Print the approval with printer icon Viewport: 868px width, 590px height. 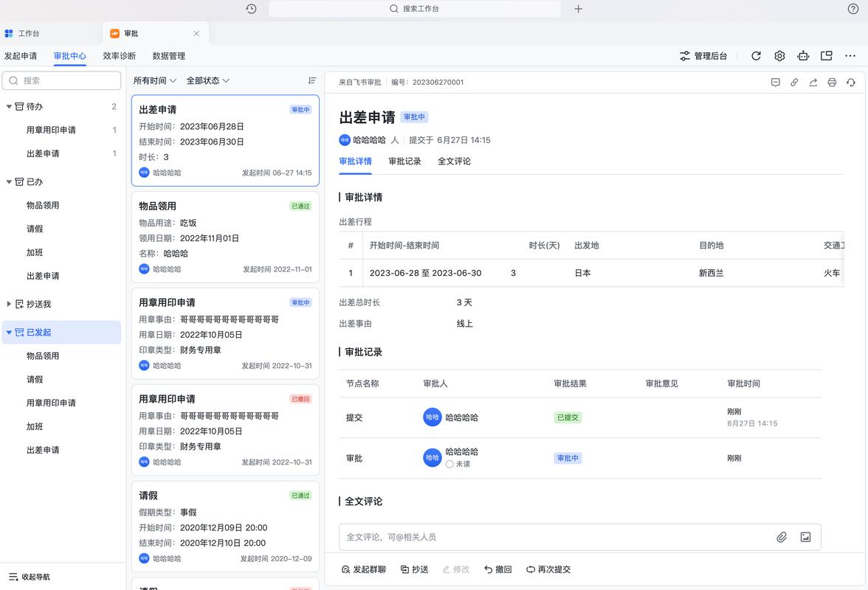point(832,83)
